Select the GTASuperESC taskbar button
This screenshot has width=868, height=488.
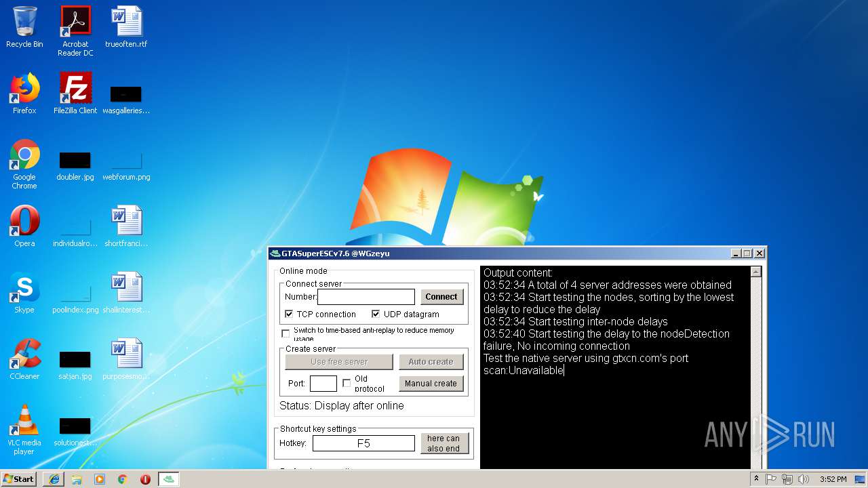pyautogui.click(x=169, y=479)
